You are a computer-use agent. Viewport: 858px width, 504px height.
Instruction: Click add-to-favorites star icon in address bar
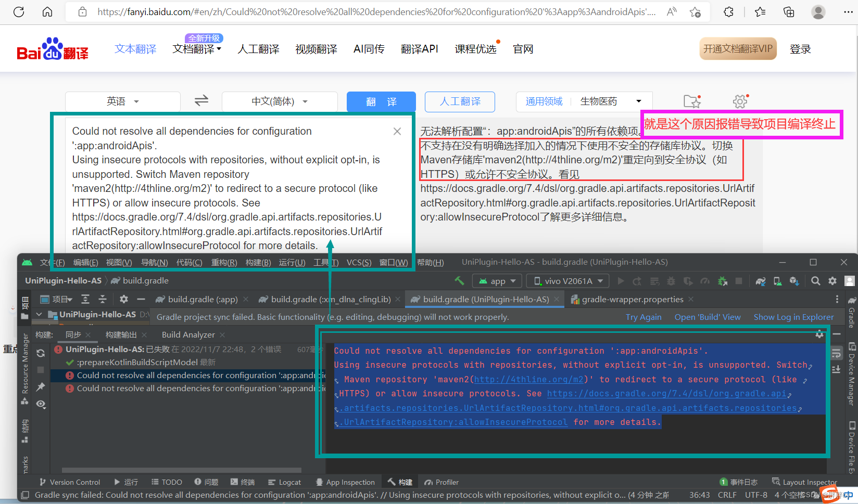(695, 12)
